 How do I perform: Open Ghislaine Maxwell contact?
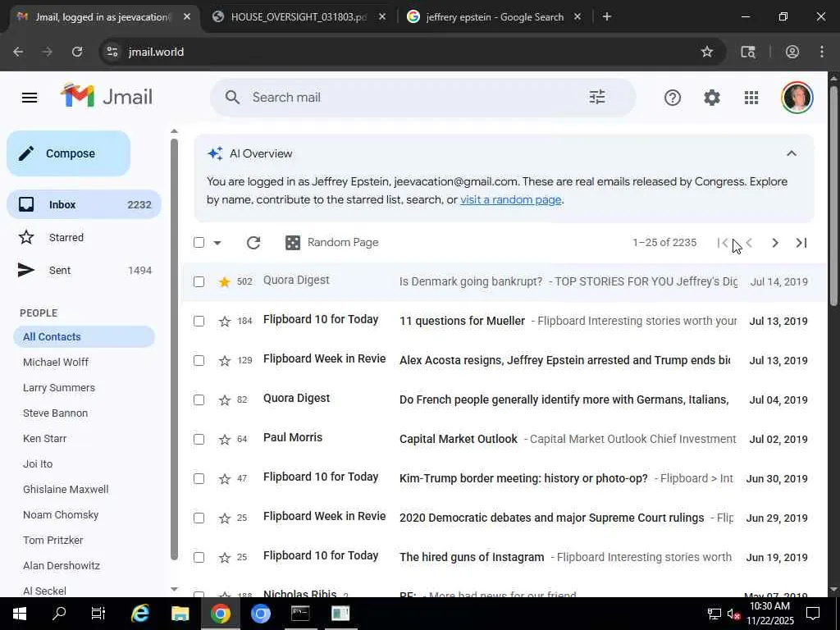(x=66, y=490)
